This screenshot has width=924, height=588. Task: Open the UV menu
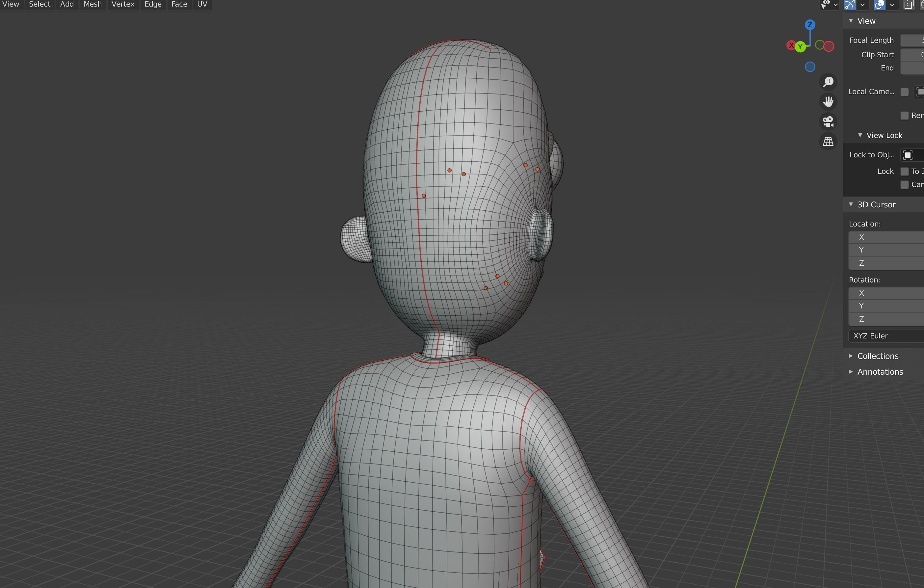(x=202, y=4)
